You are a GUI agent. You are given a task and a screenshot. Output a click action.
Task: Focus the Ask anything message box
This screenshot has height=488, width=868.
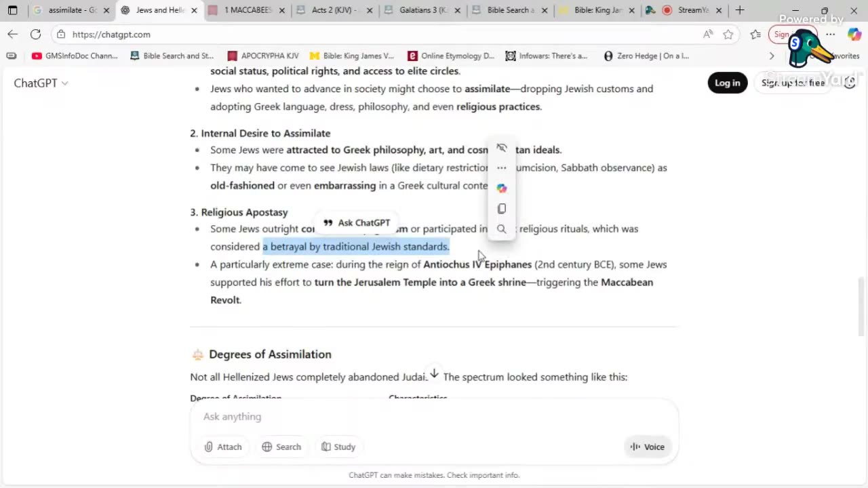tap(434, 417)
